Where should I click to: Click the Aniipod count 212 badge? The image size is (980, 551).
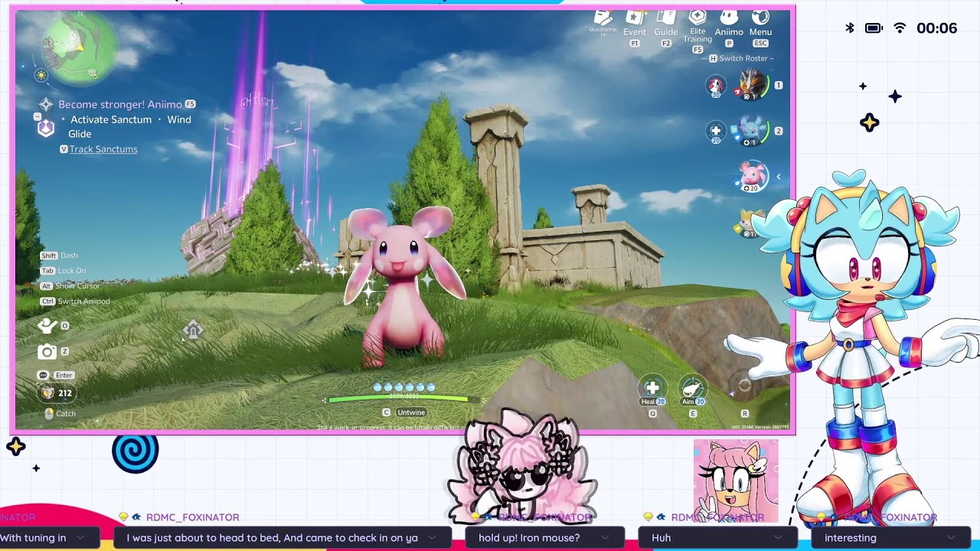tap(57, 393)
